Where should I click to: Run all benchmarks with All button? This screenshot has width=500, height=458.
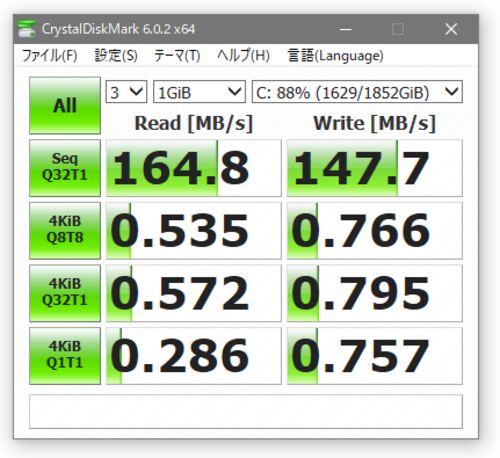[x=65, y=105]
